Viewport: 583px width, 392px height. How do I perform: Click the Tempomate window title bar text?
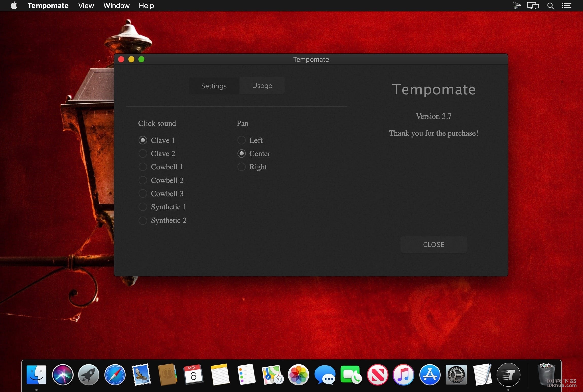(311, 59)
